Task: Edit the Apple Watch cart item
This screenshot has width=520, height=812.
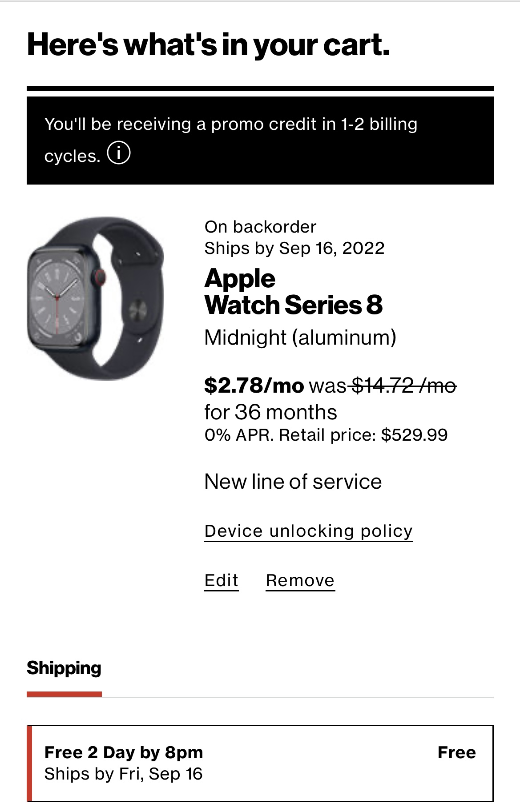Action: 221,581
